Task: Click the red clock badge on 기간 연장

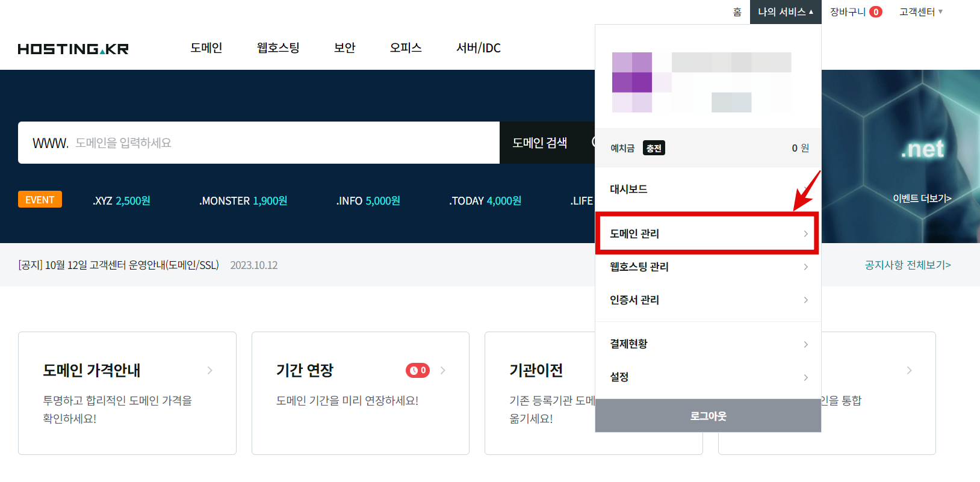Action: [x=418, y=370]
